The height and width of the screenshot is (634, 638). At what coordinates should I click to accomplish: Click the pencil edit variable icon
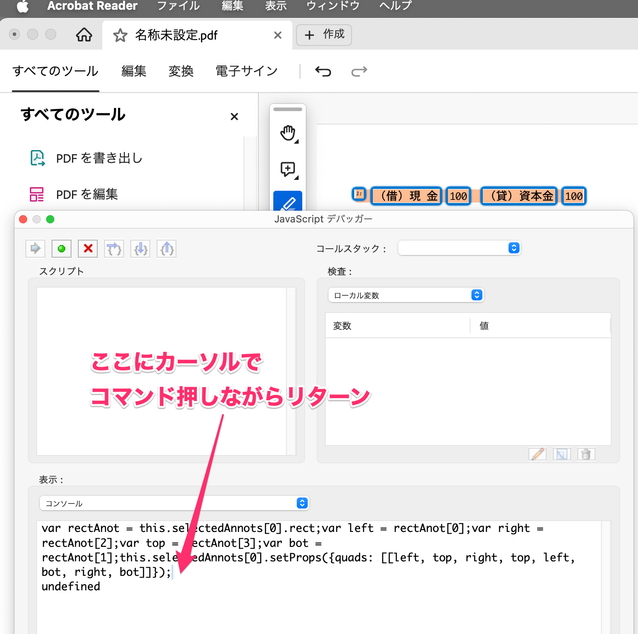[537, 454]
